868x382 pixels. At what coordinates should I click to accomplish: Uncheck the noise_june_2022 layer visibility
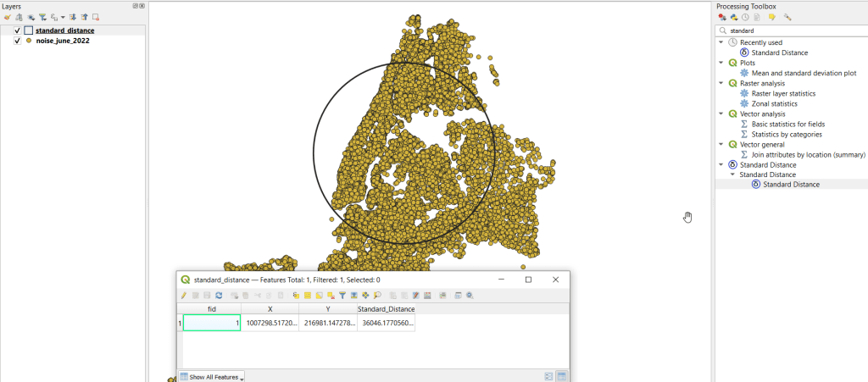[18, 41]
